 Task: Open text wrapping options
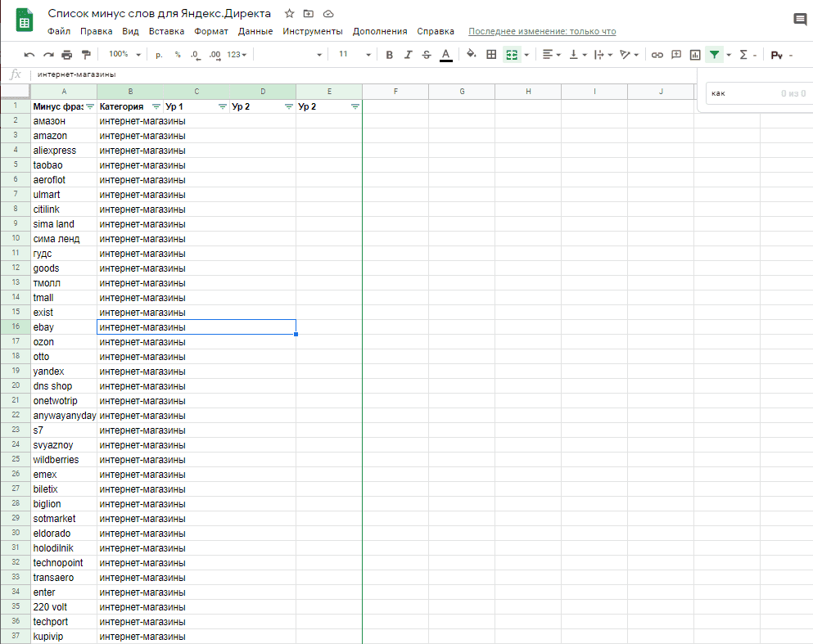(x=603, y=54)
